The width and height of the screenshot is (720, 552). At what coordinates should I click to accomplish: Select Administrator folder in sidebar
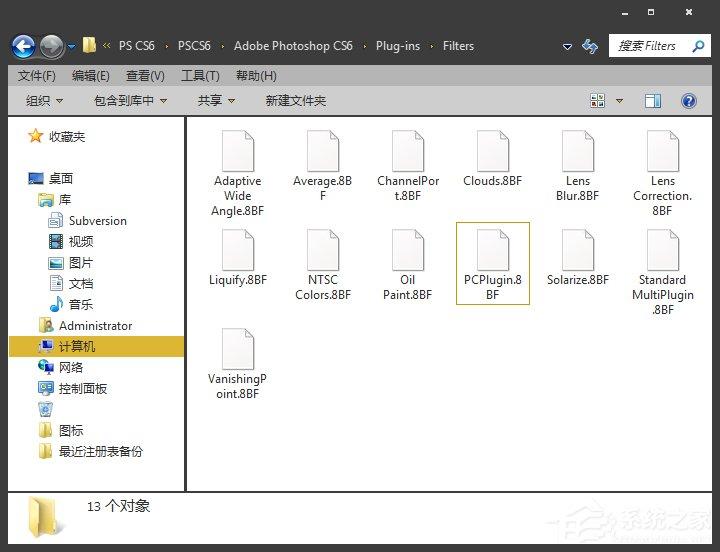(x=86, y=326)
